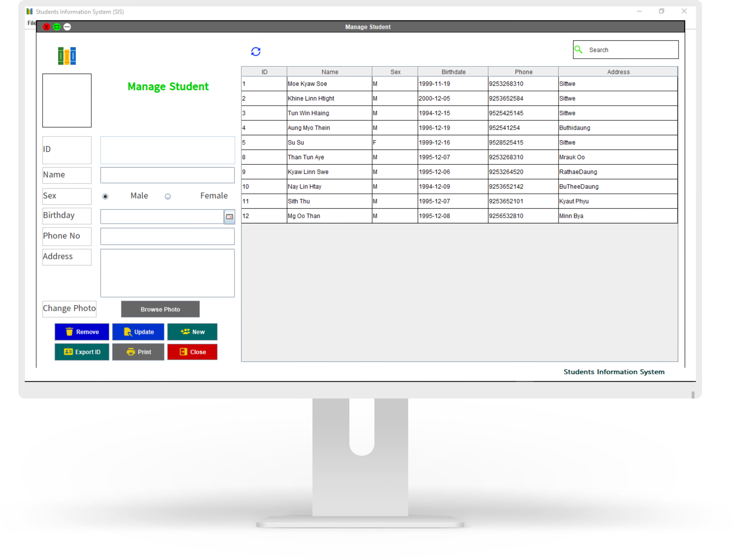
Task: Click the Birthdate column header
Action: 453,72
